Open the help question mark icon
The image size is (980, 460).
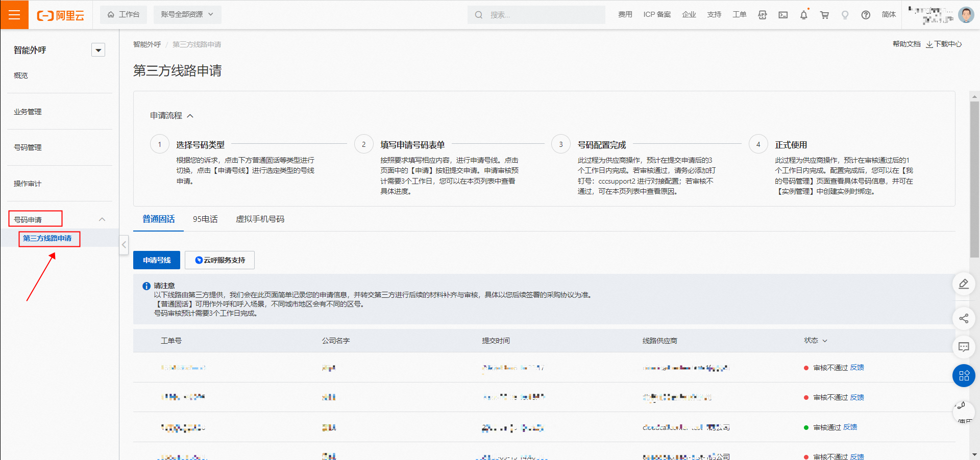point(866,15)
